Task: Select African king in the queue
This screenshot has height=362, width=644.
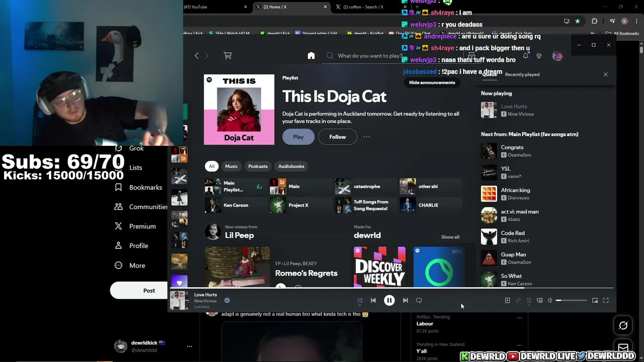Action: 546,194
